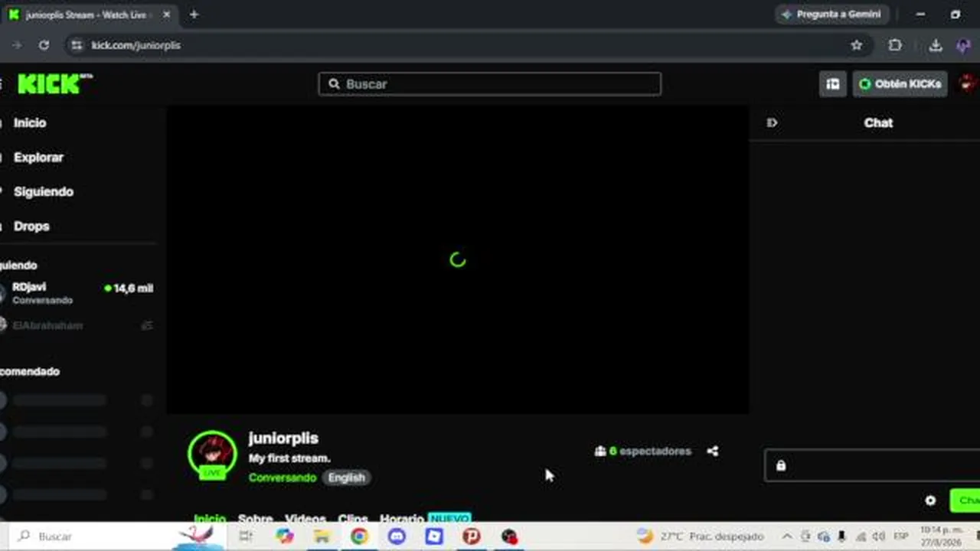The image size is (980, 551).
Task: Open Roblox from the taskbar
Action: pos(434,536)
